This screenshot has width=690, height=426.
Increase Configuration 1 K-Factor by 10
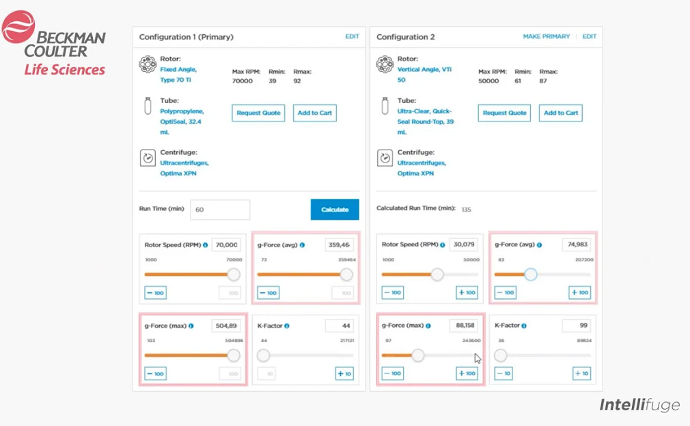pyautogui.click(x=344, y=374)
